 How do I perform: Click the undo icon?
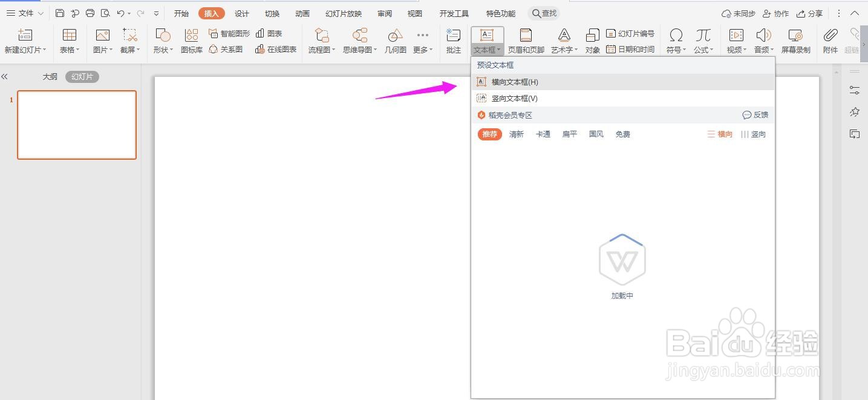(x=121, y=13)
